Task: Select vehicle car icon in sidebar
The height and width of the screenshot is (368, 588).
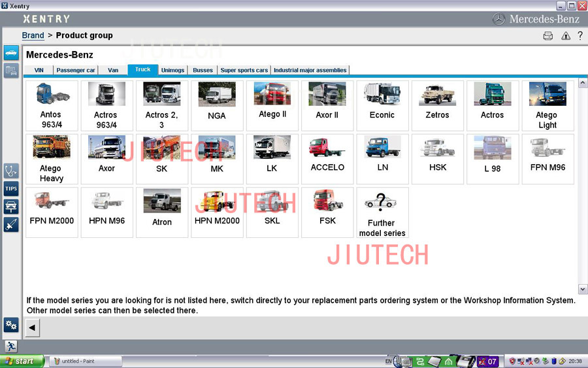Action: point(11,53)
